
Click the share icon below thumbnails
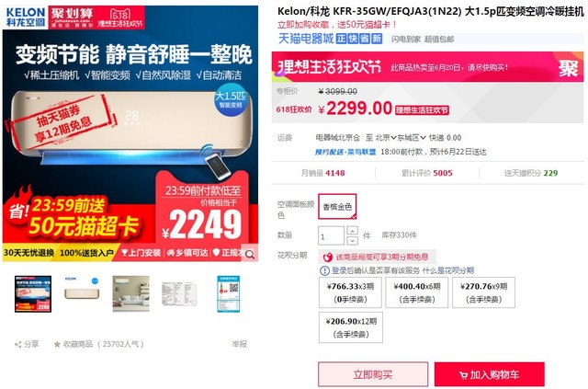17,344
